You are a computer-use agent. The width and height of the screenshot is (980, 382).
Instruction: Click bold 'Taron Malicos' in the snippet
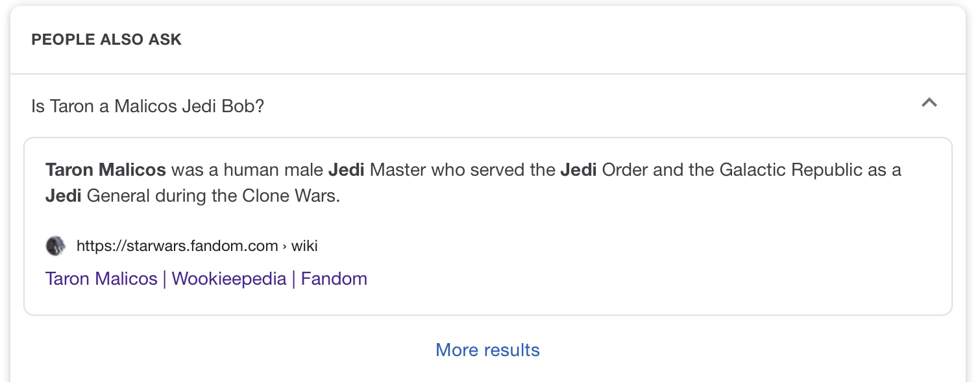[x=106, y=171]
